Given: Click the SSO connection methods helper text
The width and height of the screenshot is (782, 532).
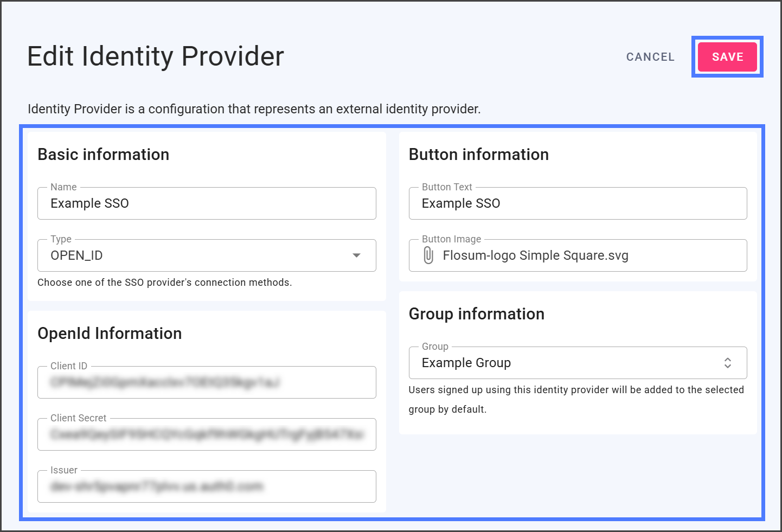Looking at the screenshot, I should [164, 283].
